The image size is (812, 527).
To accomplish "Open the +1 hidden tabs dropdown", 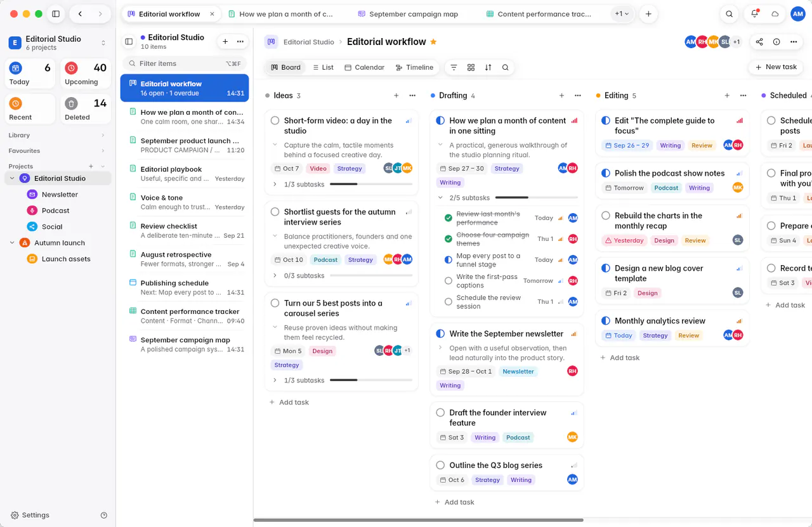I will [622, 14].
